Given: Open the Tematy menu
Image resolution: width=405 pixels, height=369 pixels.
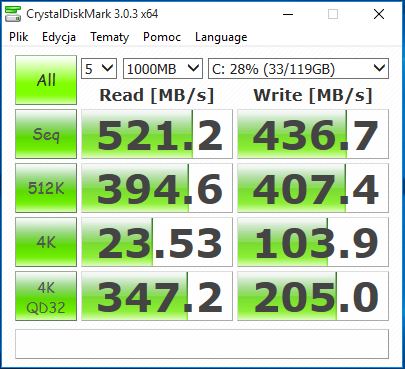Looking at the screenshot, I should (109, 37).
